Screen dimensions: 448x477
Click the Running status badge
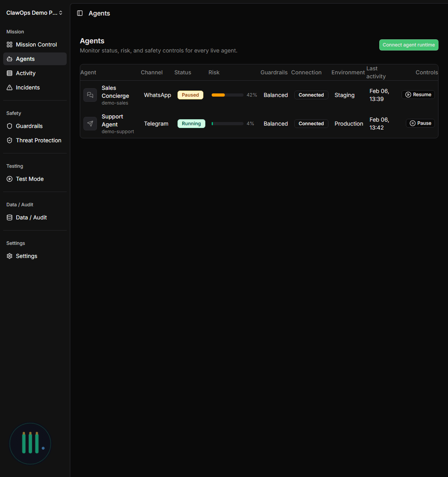(191, 124)
